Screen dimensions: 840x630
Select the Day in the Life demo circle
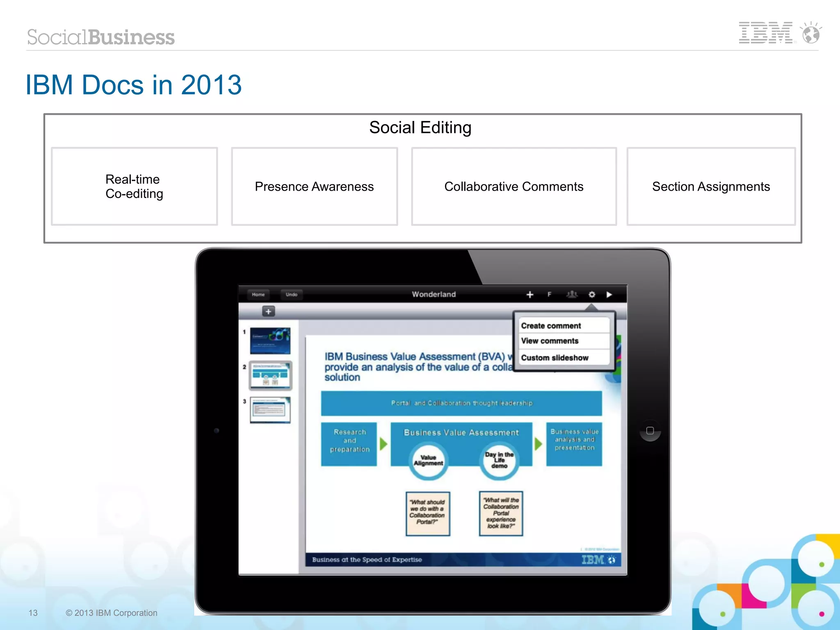pos(499,461)
